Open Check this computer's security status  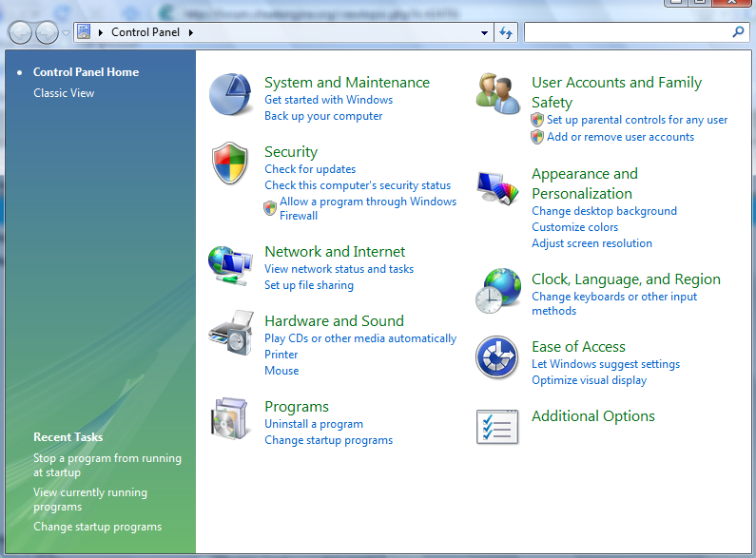pos(358,185)
